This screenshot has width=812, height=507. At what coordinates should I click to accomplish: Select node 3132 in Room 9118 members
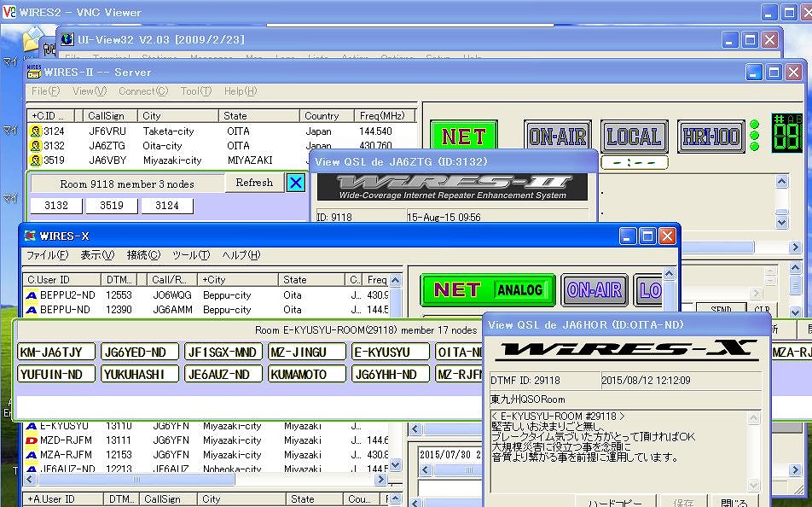pos(56,206)
